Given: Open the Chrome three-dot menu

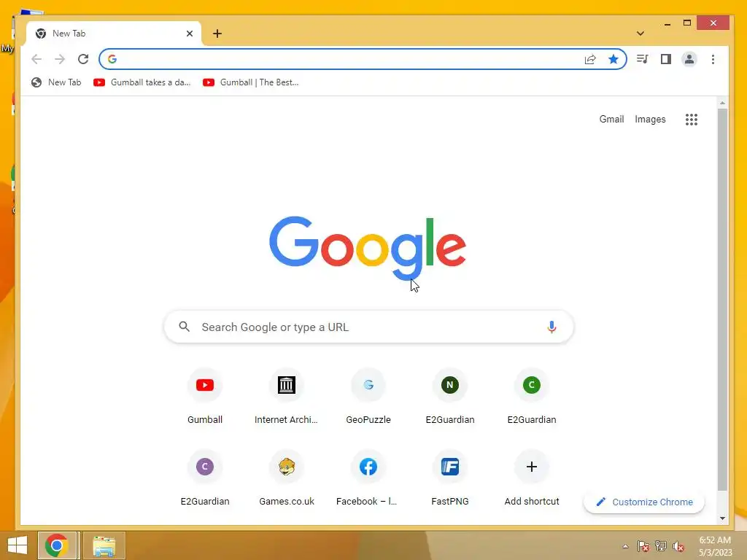Looking at the screenshot, I should 713,59.
